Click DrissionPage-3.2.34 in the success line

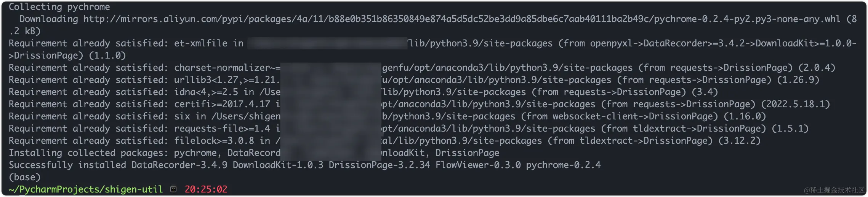point(379,165)
